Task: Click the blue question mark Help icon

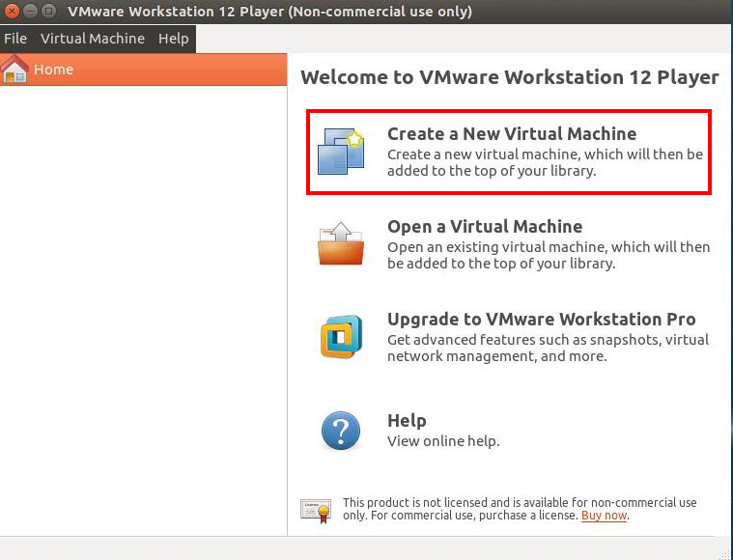Action: click(x=341, y=431)
